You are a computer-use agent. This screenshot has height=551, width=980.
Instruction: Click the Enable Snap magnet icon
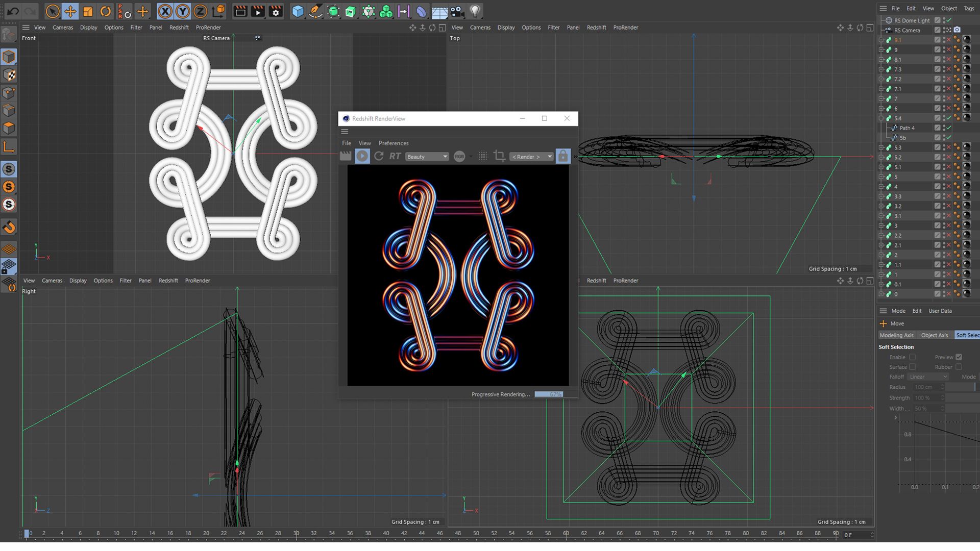point(9,228)
